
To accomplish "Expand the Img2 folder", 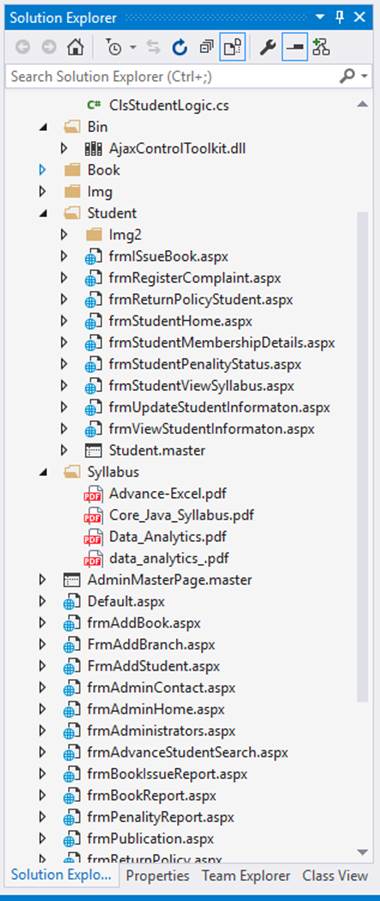I will (64, 234).
